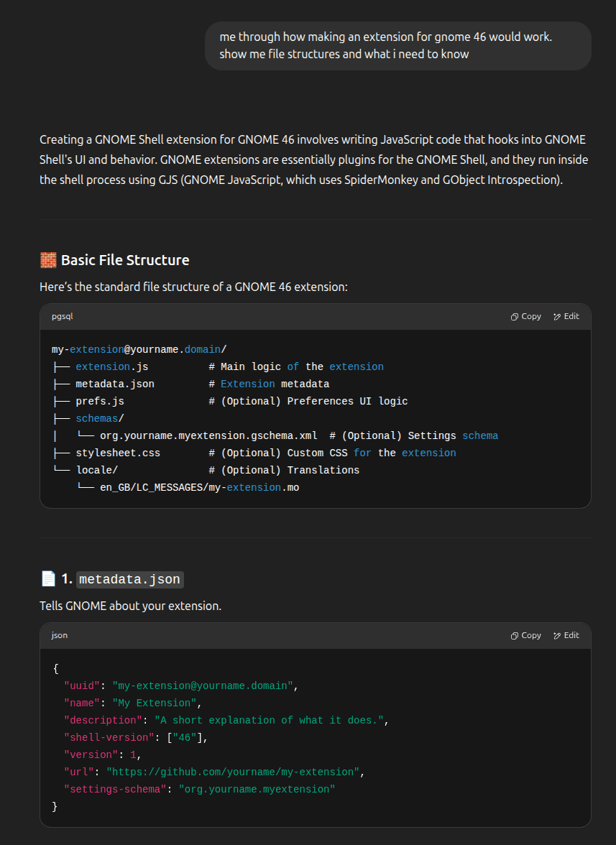The height and width of the screenshot is (845, 616).
Task: Select the schemas/ folder entry
Action: [x=100, y=419]
